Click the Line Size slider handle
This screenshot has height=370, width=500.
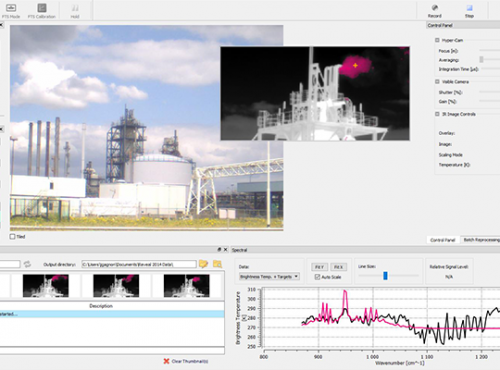(385, 276)
